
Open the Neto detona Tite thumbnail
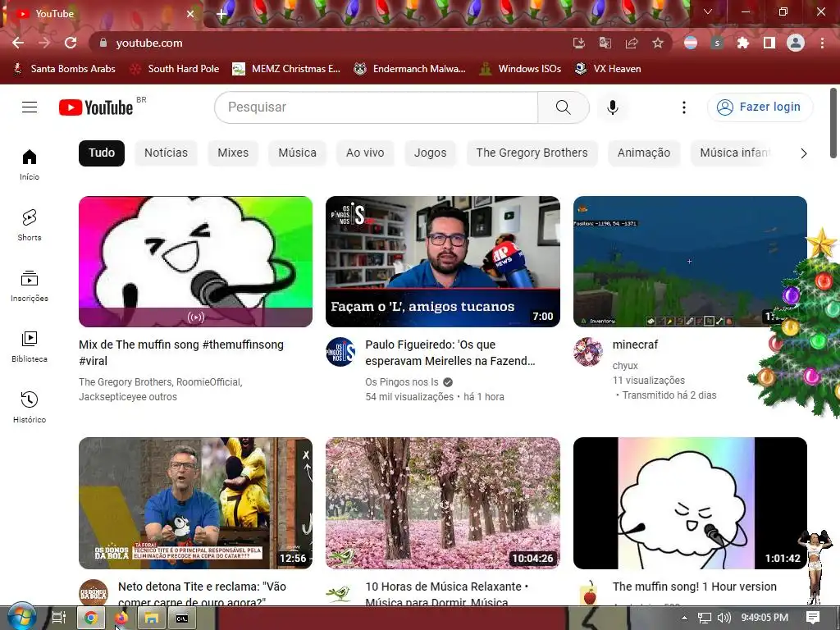[195, 503]
